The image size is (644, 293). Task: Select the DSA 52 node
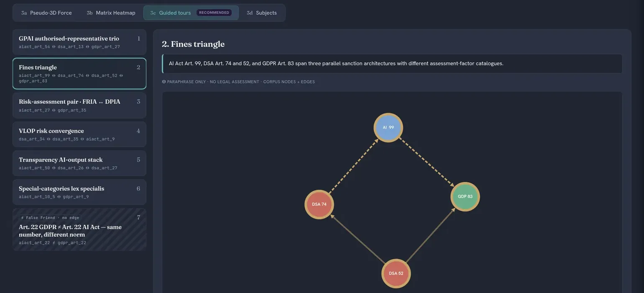396,273
